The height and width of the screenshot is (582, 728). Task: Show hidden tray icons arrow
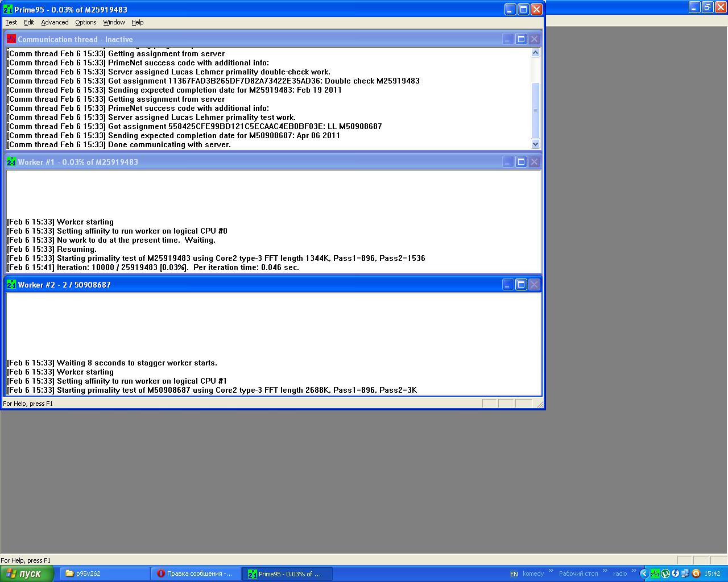pos(644,573)
